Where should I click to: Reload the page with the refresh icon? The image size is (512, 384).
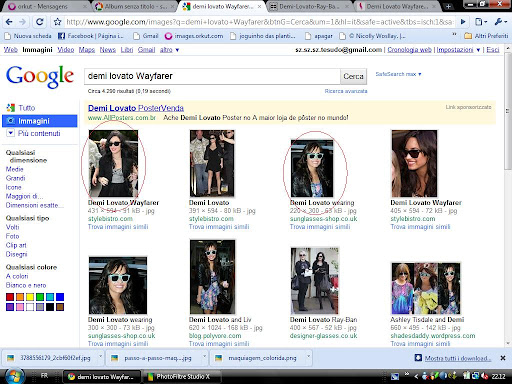point(39,22)
